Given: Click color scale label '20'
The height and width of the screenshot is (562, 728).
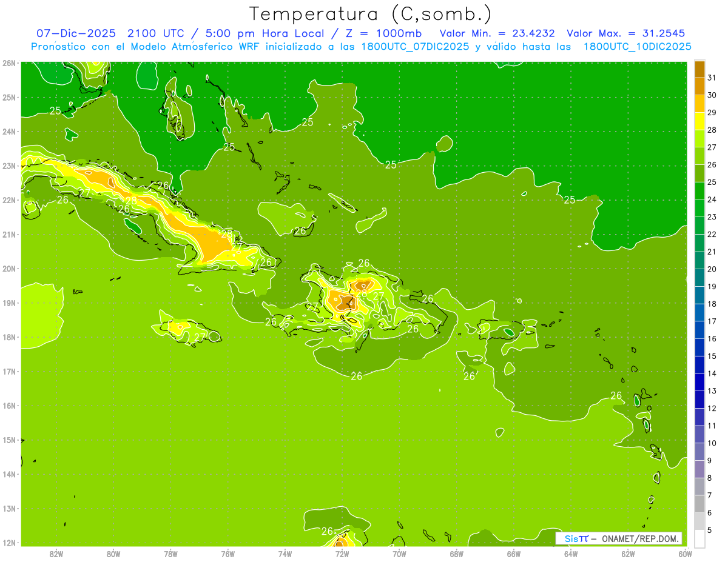Looking at the screenshot, I should (x=712, y=269).
